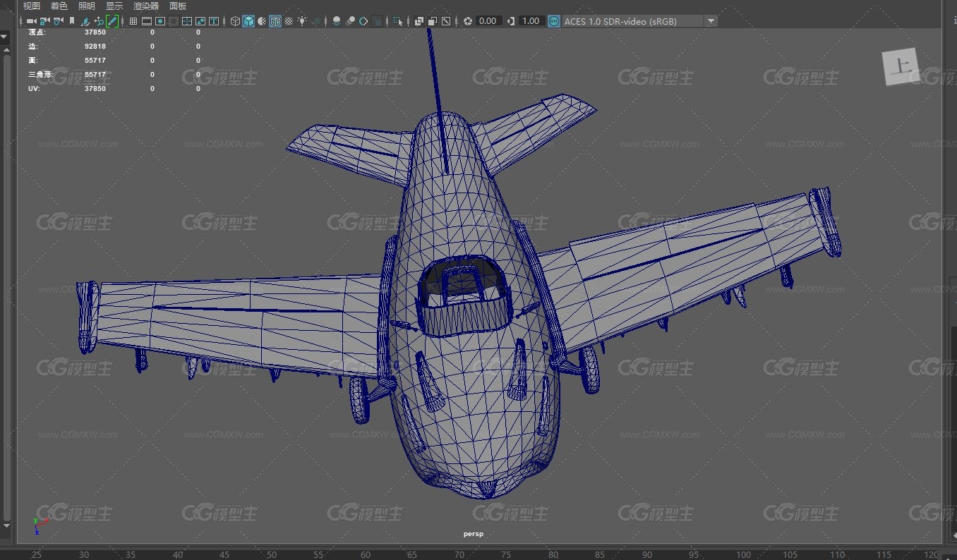Screen dimensions: 957x560
Task: Toggle the Resolution Gate icon
Action: [160, 21]
